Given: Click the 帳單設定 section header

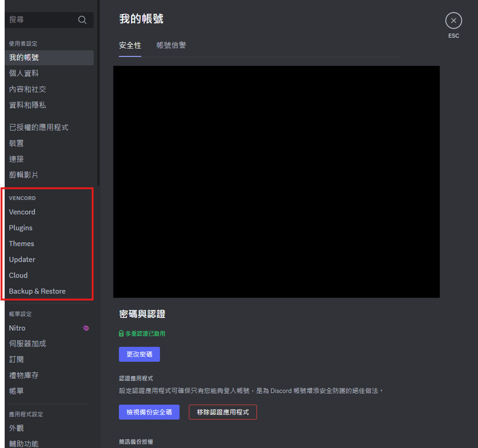Looking at the screenshot, I should point(20,314).
